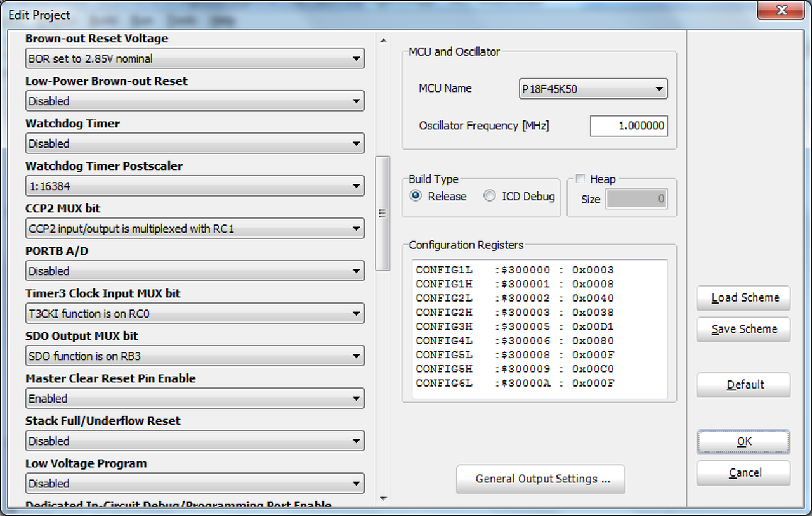The width and height of the screenshot is (812, 516).
Task: Select the CONFIG3H register row
Action: (515, 326)
